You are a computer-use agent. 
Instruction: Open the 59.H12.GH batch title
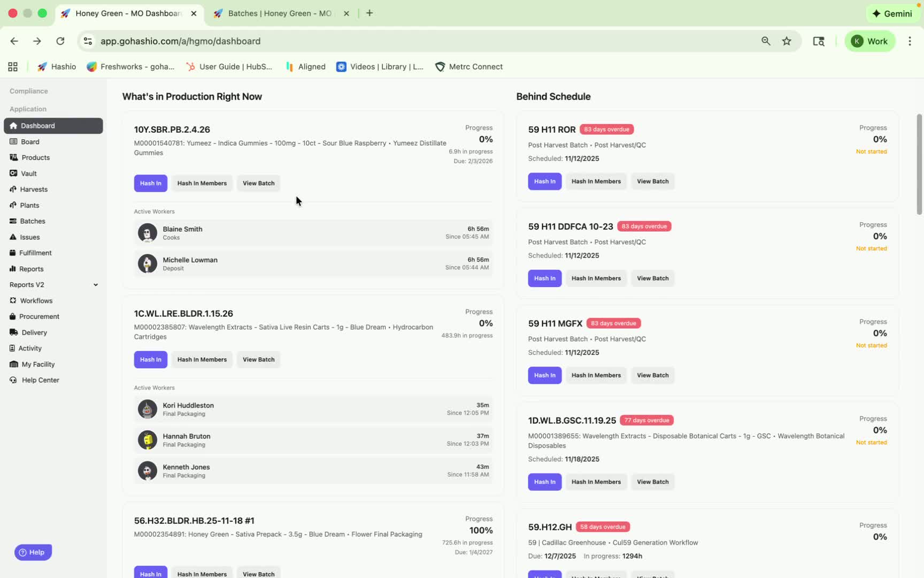click(x=550, y=527)
